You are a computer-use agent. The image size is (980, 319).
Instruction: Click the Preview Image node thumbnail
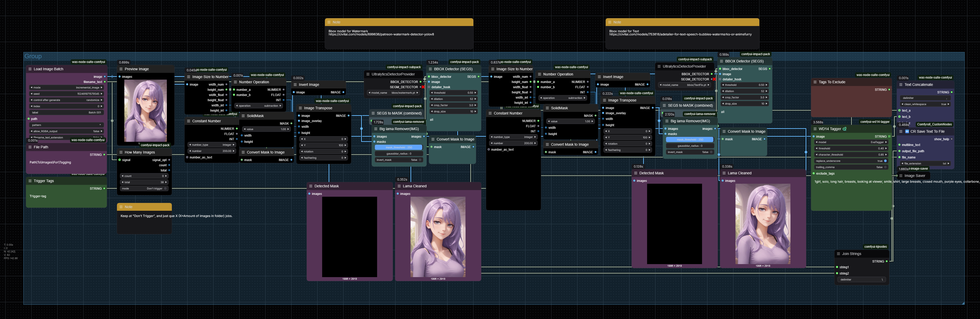145,110
